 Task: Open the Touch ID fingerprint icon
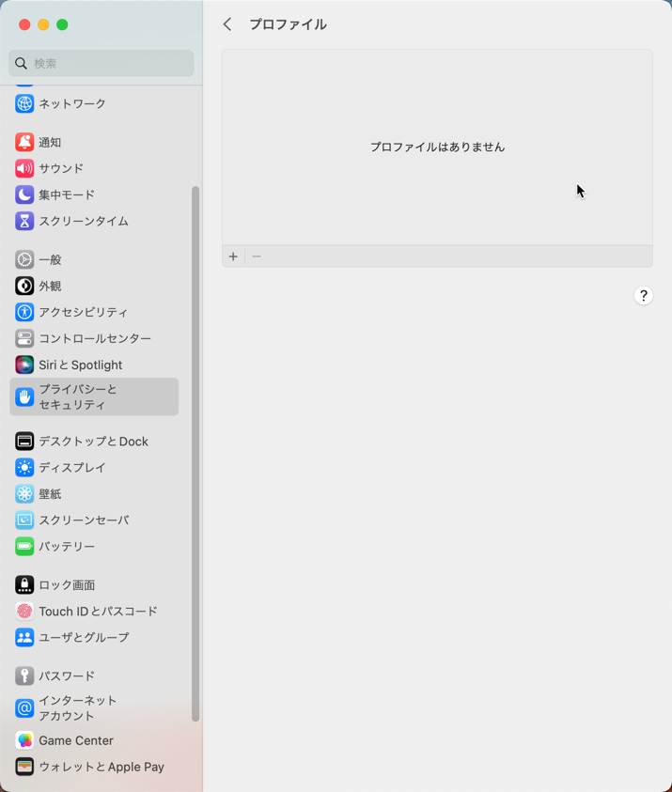point(24,612)
